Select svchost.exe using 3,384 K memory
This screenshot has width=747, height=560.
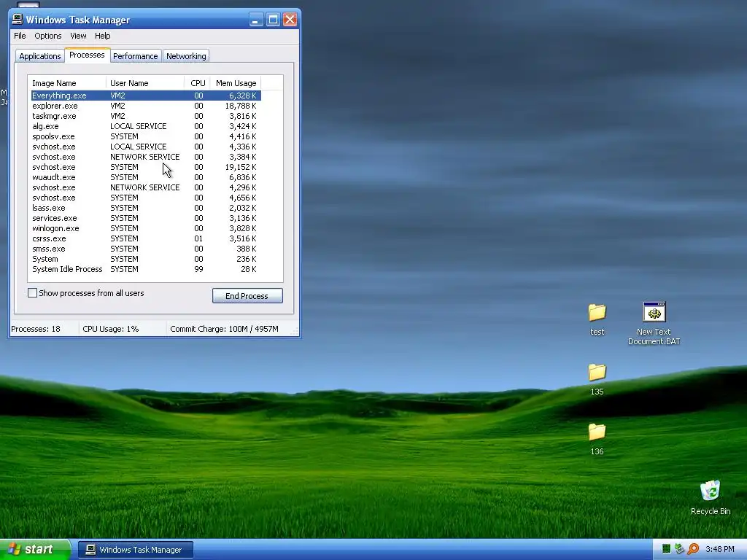click(x=146, y=157)
